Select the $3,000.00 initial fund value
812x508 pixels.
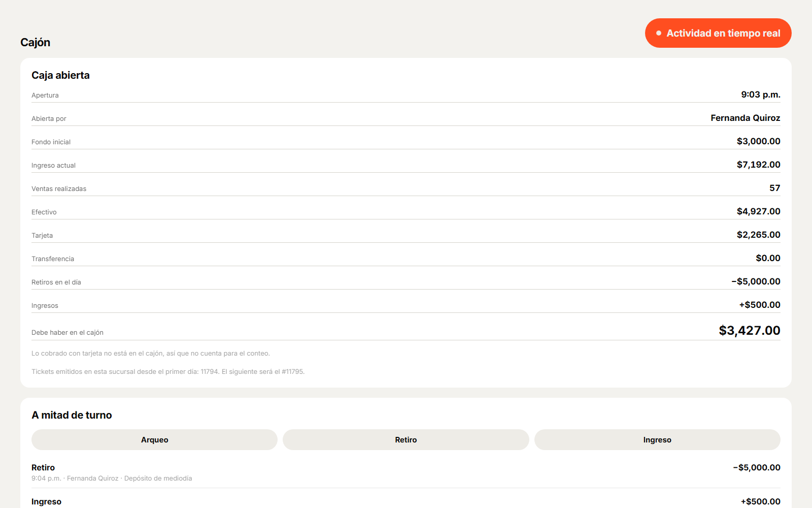(759, 141)
